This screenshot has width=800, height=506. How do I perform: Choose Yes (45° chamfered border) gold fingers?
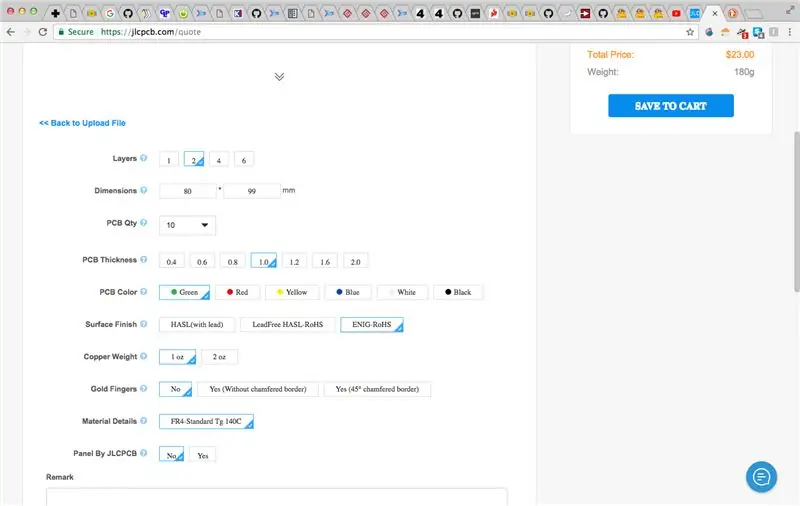378,389
